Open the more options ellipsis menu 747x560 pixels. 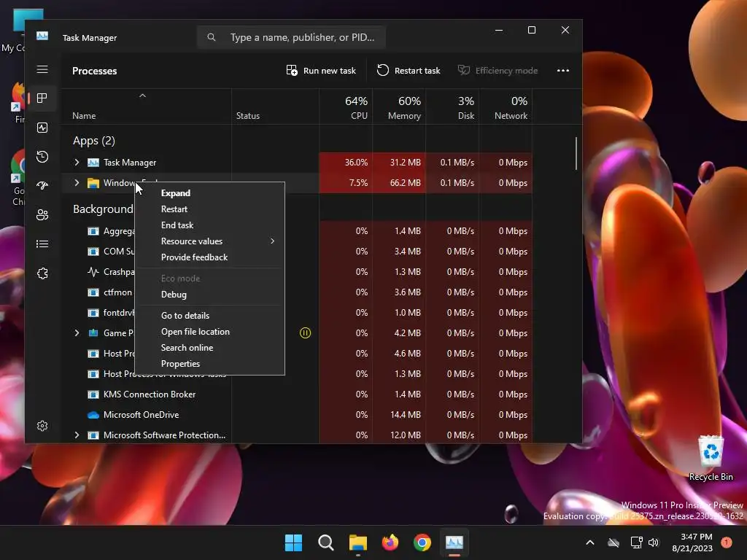[563, 71]
